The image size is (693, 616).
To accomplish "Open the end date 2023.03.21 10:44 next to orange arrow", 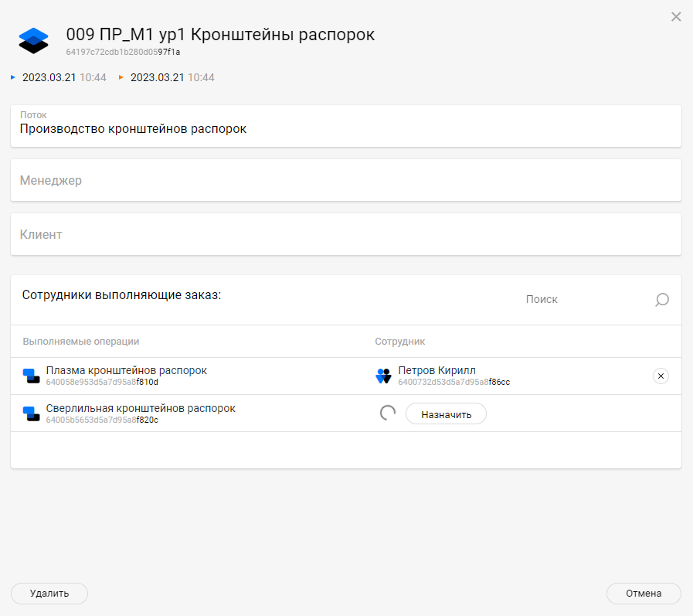I will tap(172, 77).
